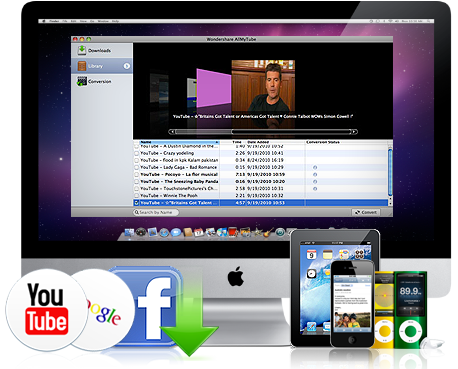The height and width of the screenshot is (369, 458).
Task: Select 'YouTube - Lady Gaga - Bad Romance' row
Action: [x=261, y=167]
